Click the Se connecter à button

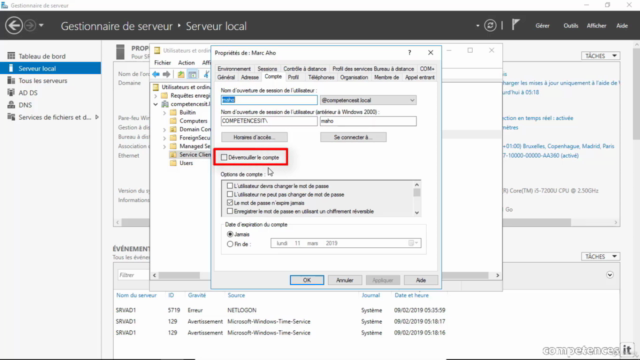(353, 137)
